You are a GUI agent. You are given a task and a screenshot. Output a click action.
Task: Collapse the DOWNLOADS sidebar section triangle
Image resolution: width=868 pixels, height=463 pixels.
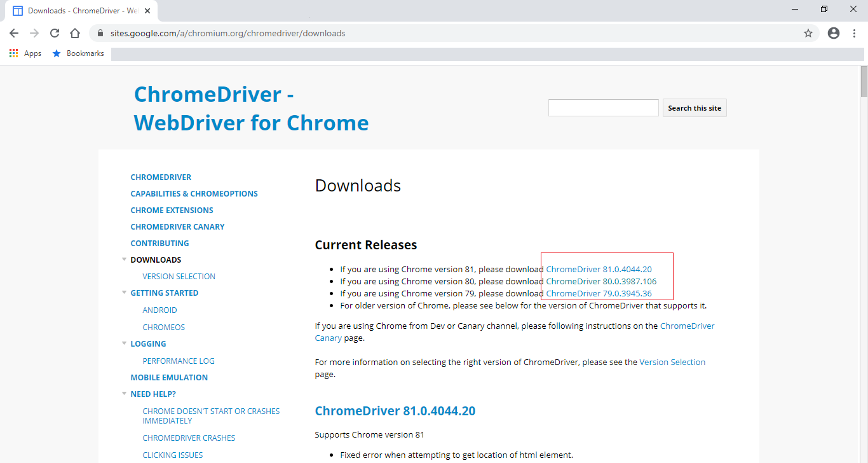[125, 259]
